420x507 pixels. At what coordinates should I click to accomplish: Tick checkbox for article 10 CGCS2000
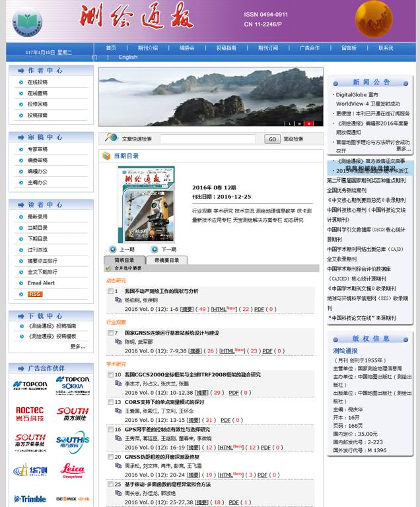coord(111,374)
